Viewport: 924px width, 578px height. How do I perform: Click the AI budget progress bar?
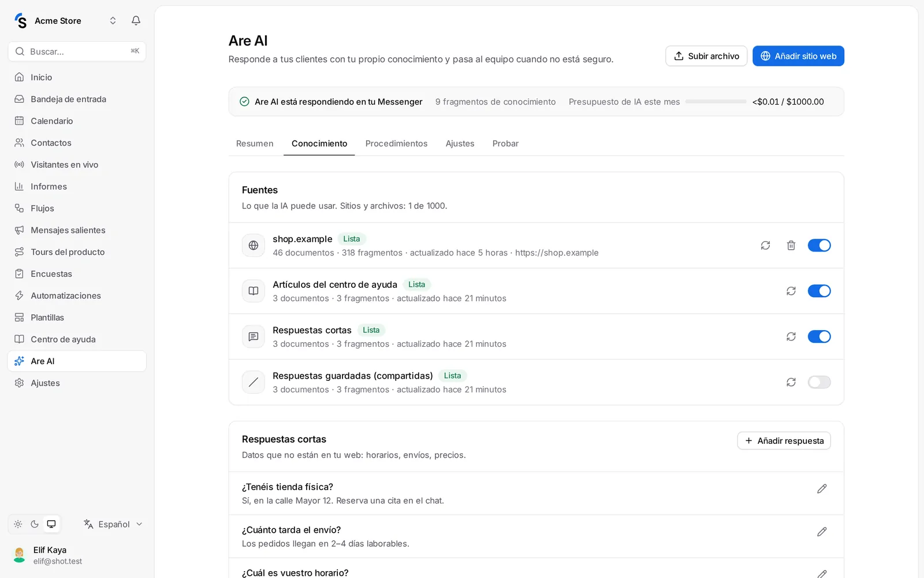716,102
